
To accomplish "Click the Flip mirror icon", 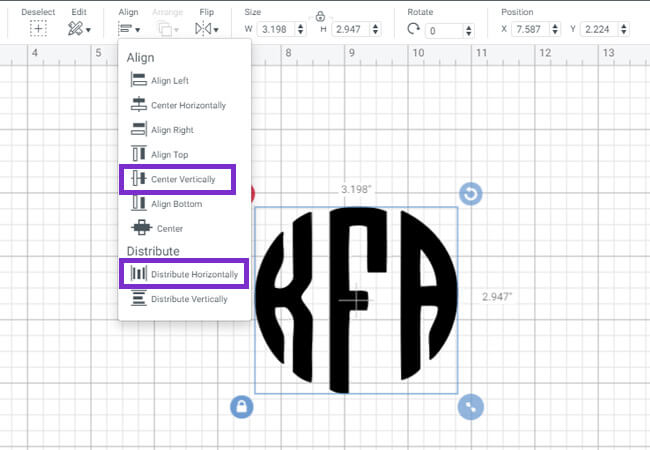I will point(203,29).
